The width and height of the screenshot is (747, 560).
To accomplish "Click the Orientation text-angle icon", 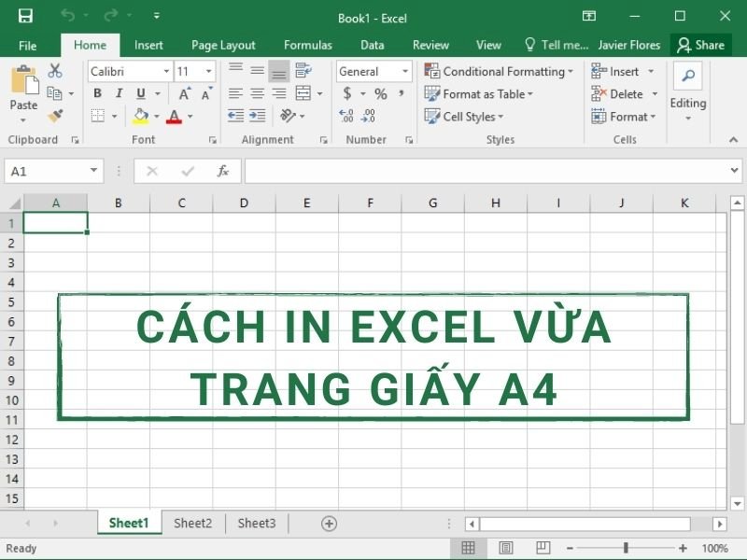I will (288, 116).
